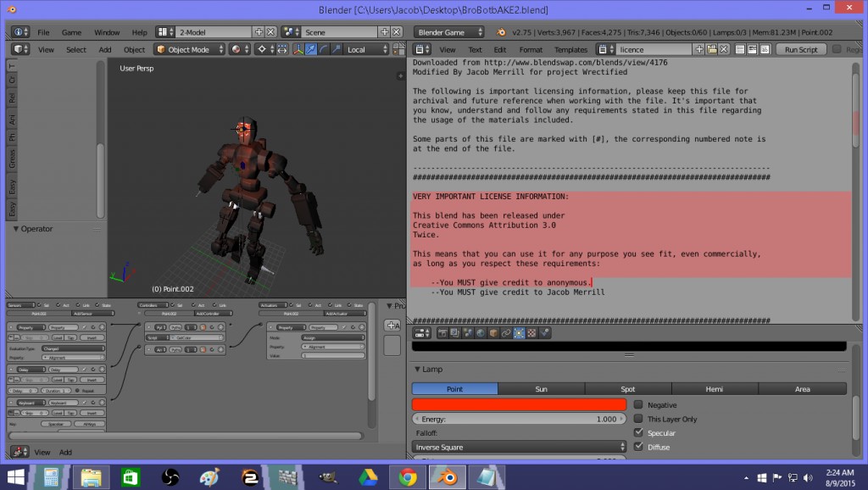Switch the lamp type to Sun
The image size is (868, 490).
pyautogui.click(x=541, y=388)
